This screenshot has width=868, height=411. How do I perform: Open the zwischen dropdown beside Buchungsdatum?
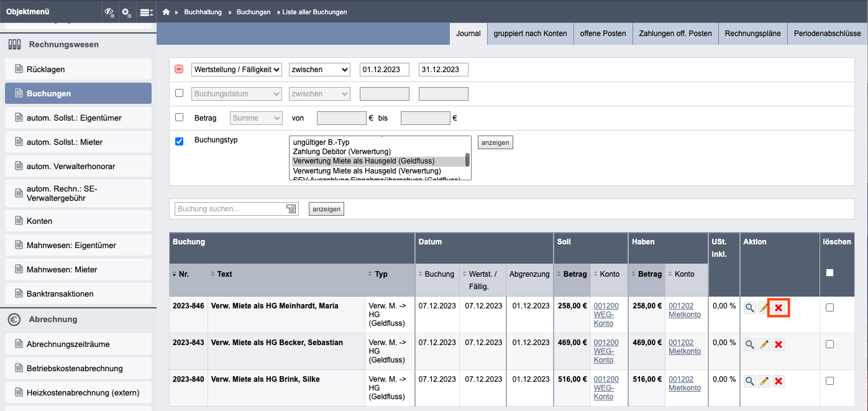(x=319, y=94)
